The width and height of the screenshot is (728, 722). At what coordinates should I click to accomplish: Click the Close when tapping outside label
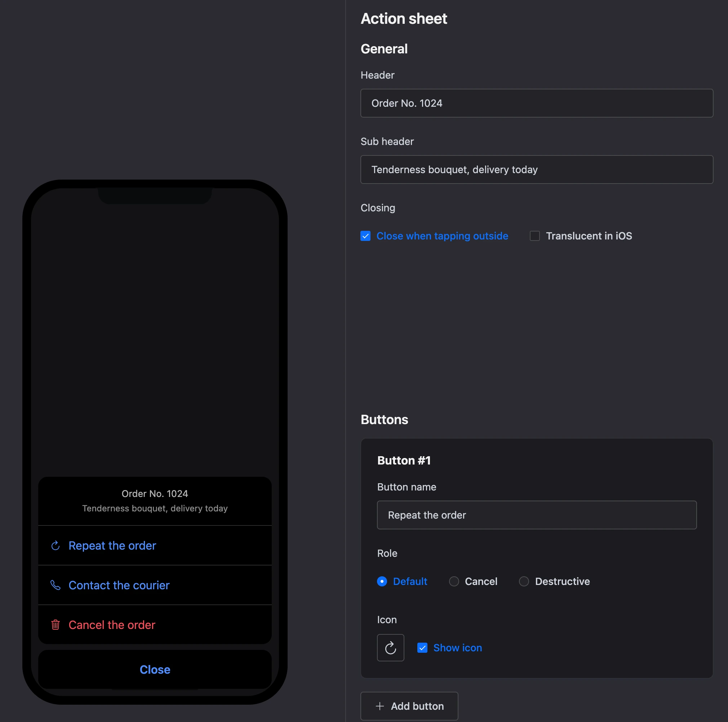[x=442, y=236]
